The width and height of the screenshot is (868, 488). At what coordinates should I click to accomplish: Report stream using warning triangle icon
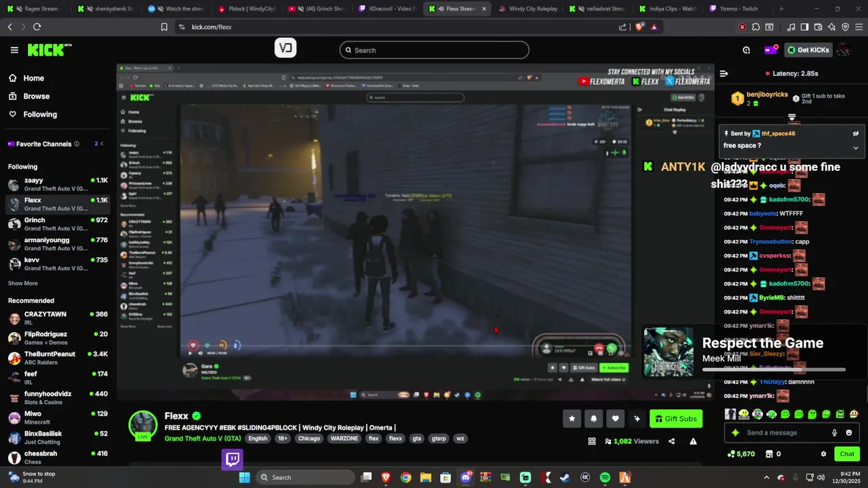[693, 441]
